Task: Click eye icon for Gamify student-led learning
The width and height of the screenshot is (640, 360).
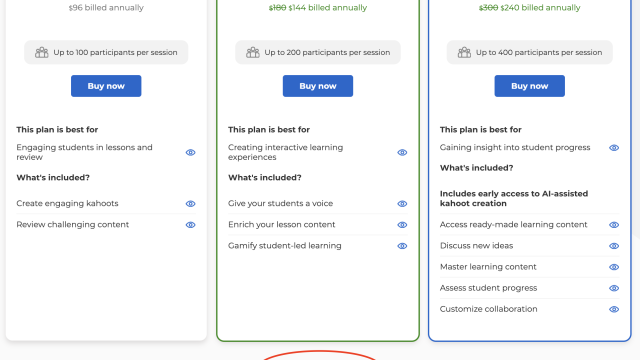Action: [402, 246]
